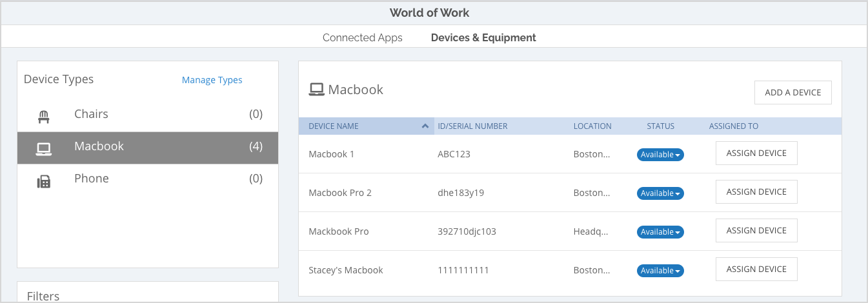This screenshot has width=868, height=303.
Task: Select Phone device type
Action: 148,179
